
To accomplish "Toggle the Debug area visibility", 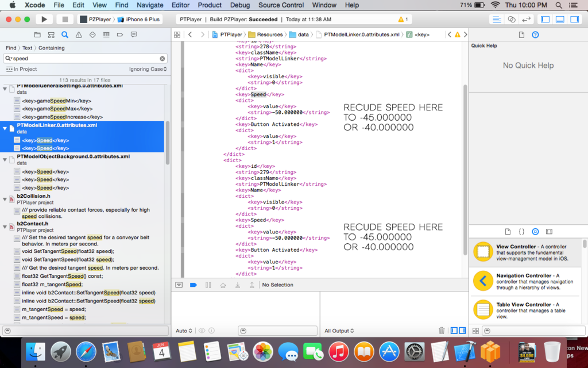I will point(560,19).
